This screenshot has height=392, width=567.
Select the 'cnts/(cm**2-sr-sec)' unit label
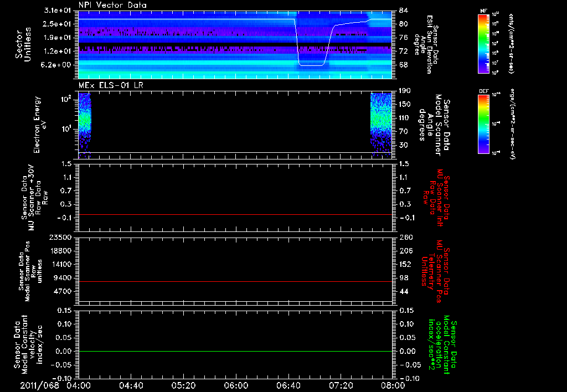pos(511,43)
